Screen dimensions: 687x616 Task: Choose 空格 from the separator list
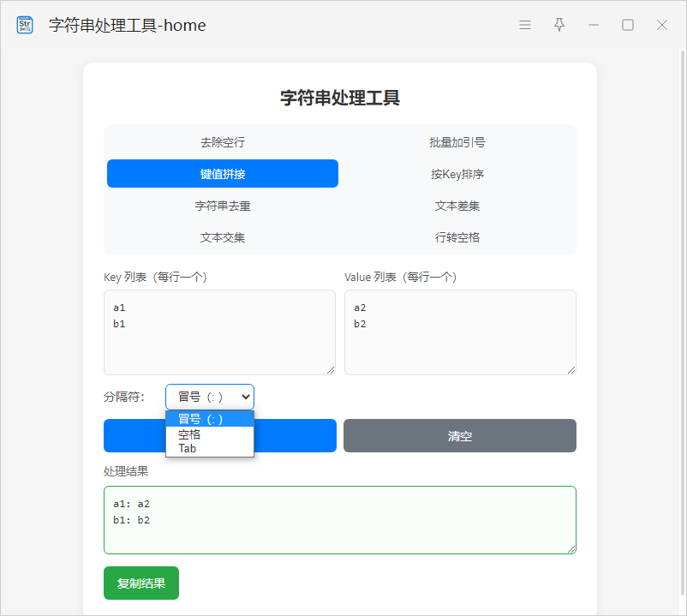(190, 434)
